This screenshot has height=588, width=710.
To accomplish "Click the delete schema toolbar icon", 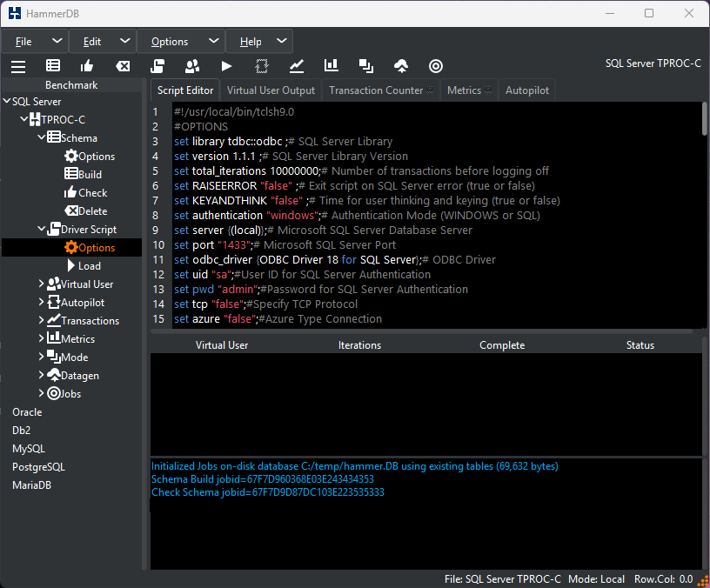I will pos(123,66).
